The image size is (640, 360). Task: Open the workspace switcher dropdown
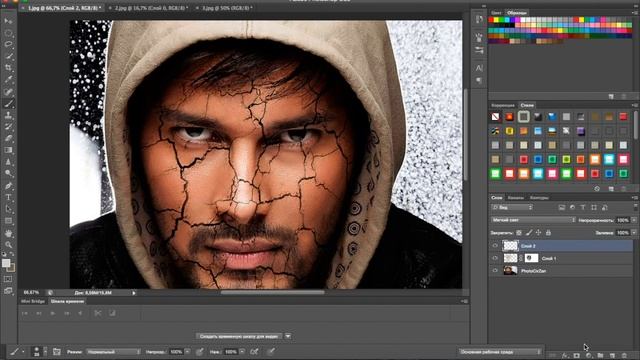(500, 351)
